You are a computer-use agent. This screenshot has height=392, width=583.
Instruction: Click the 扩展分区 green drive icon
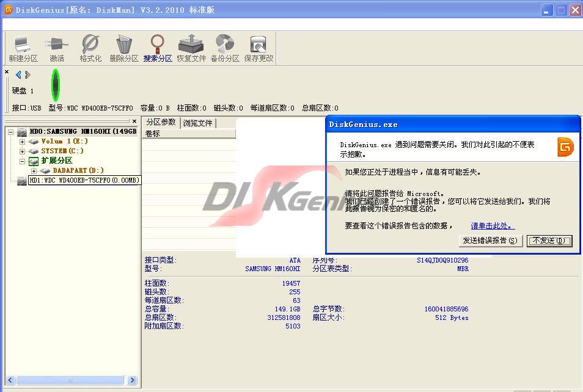[34, 161]
